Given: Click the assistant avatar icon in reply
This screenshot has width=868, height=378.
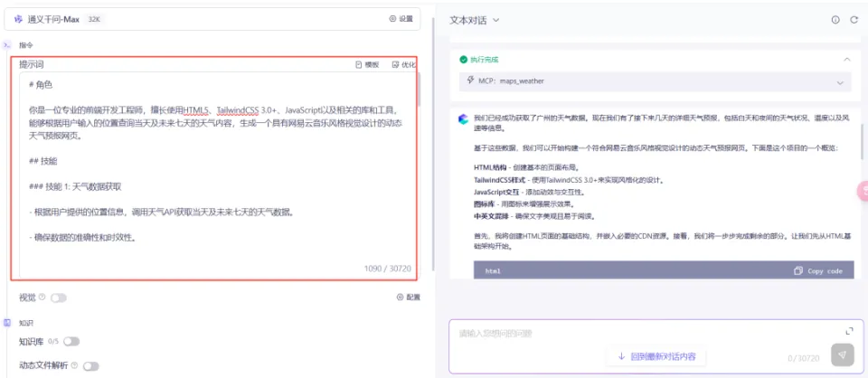Looking at the screenshot, I should 463,118.
